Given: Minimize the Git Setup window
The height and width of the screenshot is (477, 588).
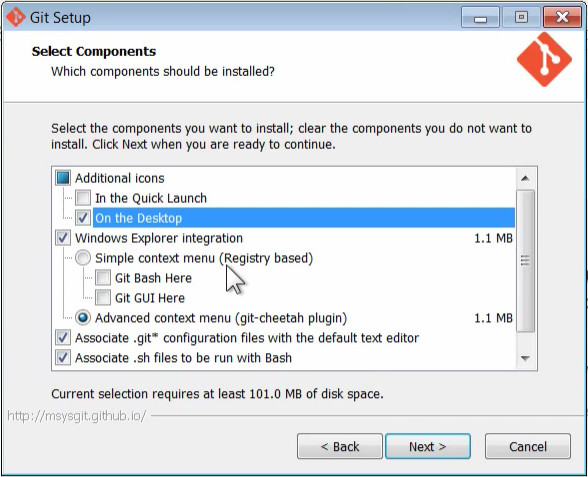Looking at the screenshot, I should click(480, 17).
